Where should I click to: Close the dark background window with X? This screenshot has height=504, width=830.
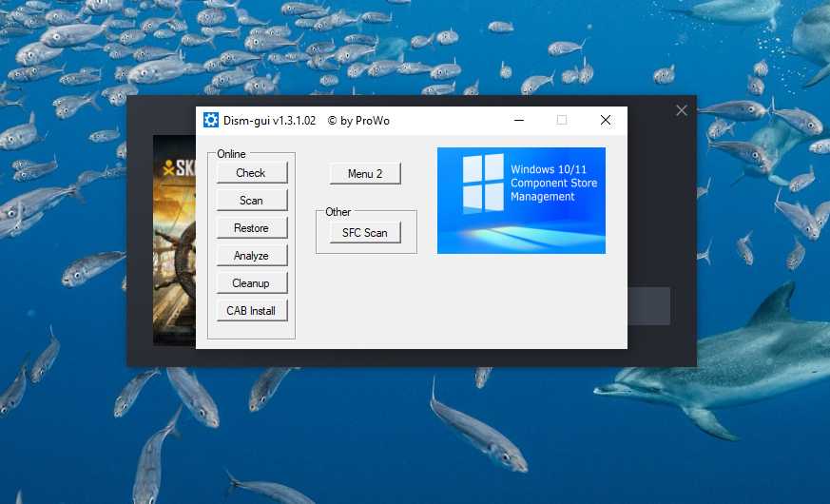point(682,110)
